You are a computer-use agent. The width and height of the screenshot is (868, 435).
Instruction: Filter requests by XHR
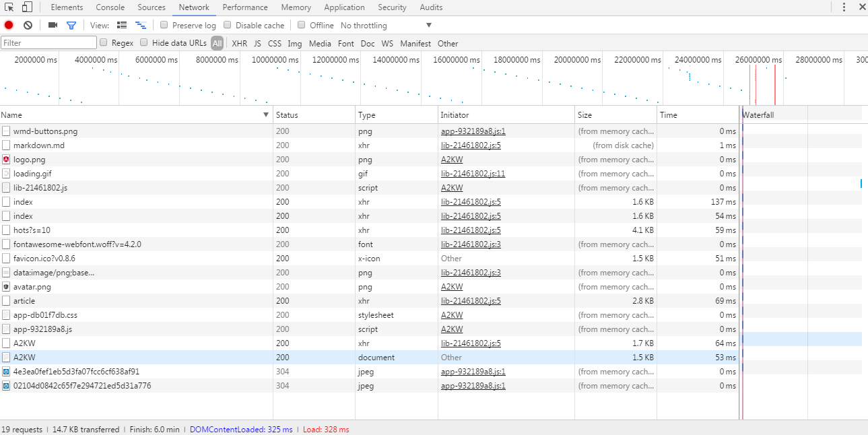click(240, 43)
